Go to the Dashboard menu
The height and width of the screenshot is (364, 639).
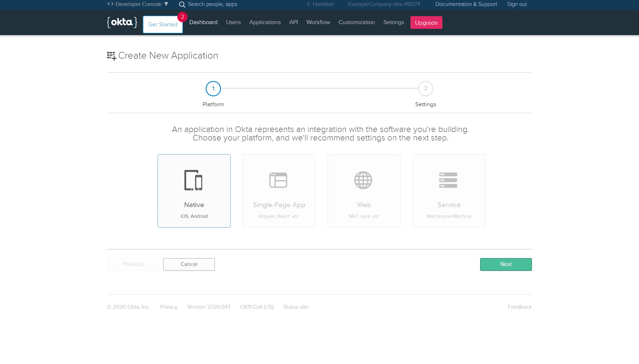coord(203,22)
